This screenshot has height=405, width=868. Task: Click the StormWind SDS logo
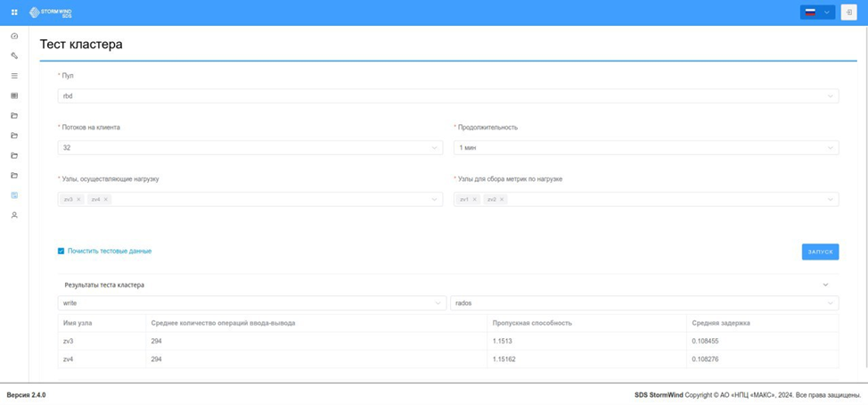tap(51, 12)
